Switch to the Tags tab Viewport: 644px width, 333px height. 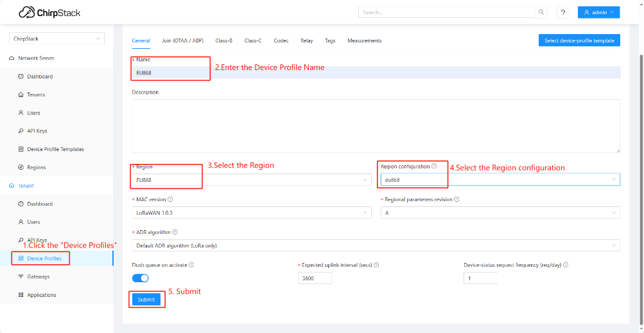[x=330, y=40]
